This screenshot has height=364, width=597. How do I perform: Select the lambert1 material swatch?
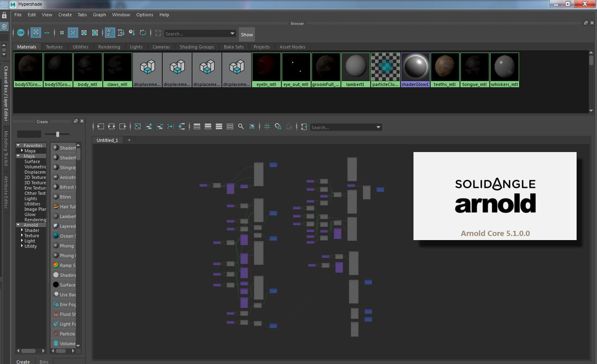point(356,70)
